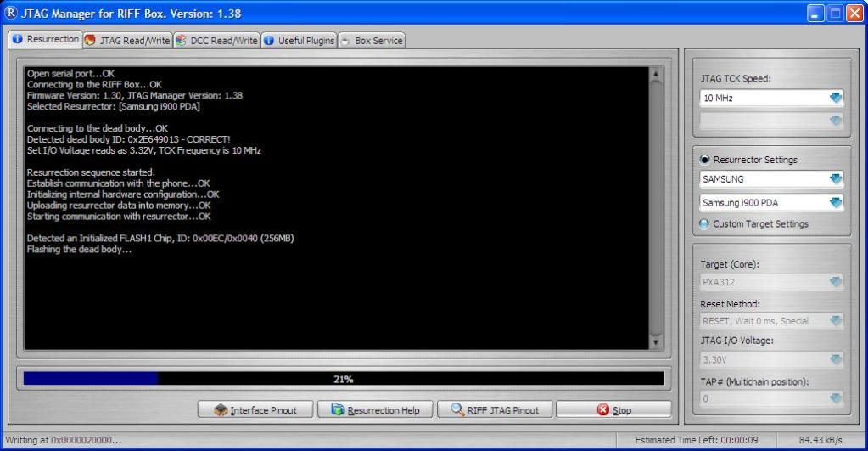Open the JTAG Read/Write tab

[127, 40]
